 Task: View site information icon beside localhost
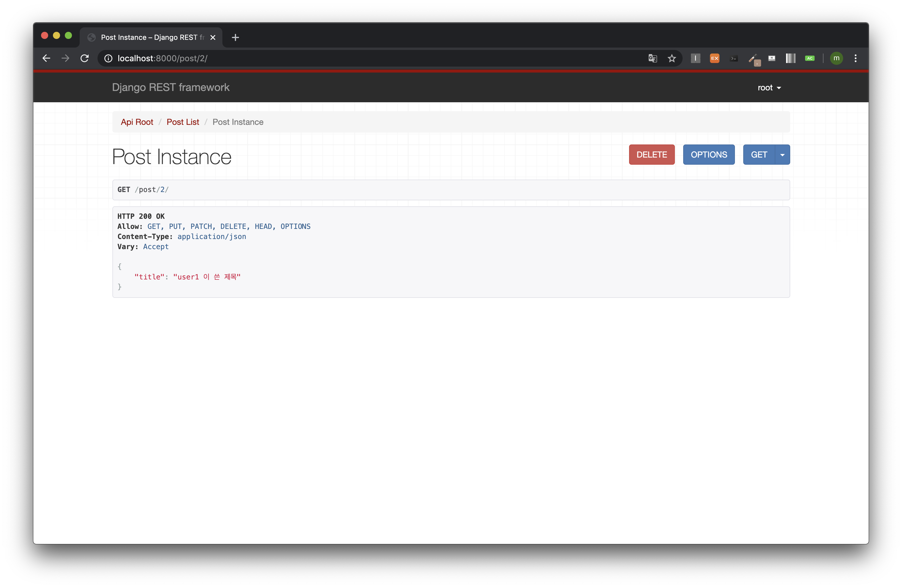pos(109,58)
